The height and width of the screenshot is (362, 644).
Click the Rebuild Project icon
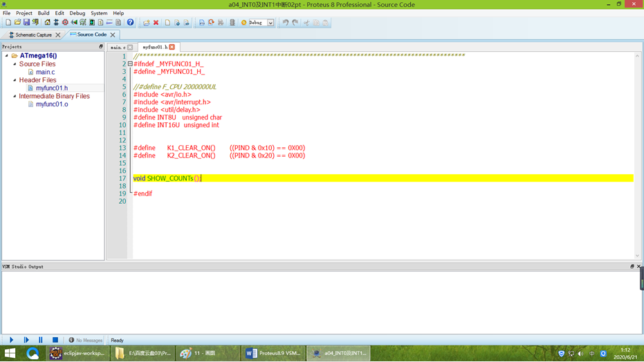(x=211, y=23)
